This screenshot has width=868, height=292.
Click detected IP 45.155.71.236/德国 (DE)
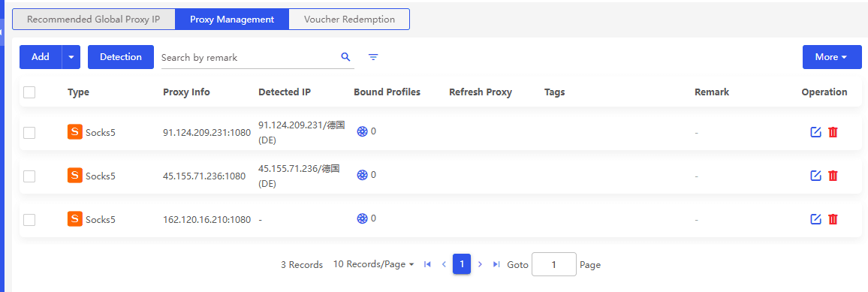(299, 176)
